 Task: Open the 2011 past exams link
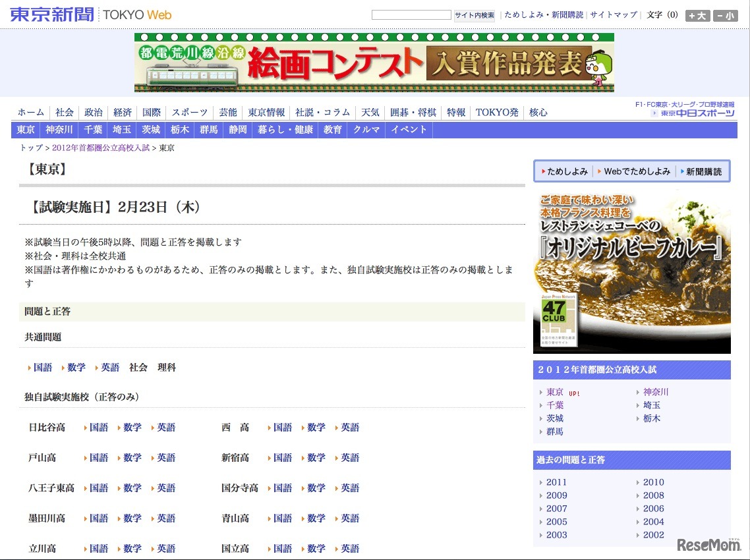click(x=556, y=482)
